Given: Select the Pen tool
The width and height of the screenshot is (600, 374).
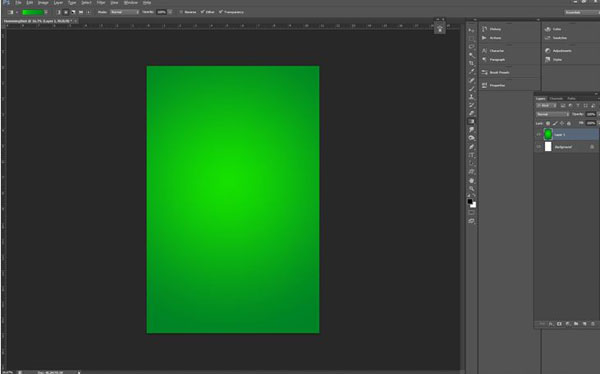Looking at the screenshot, I should (x=471, y=147).
